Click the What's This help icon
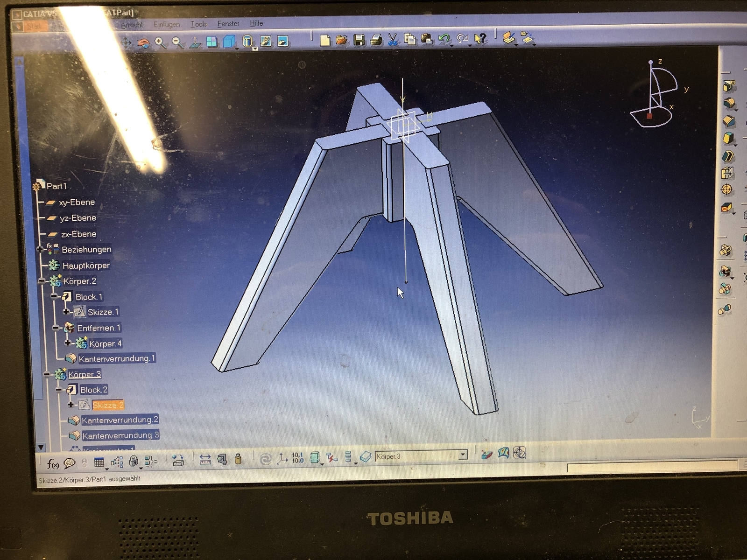This screenshot has width=747, height=560. pos(480,39)
